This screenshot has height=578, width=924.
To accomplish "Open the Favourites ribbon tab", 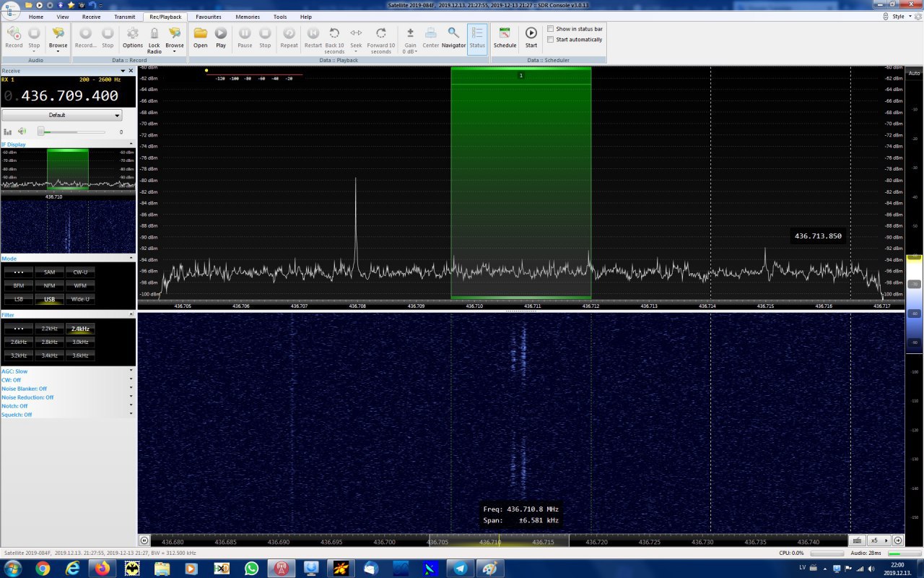I will click(209, 17).
